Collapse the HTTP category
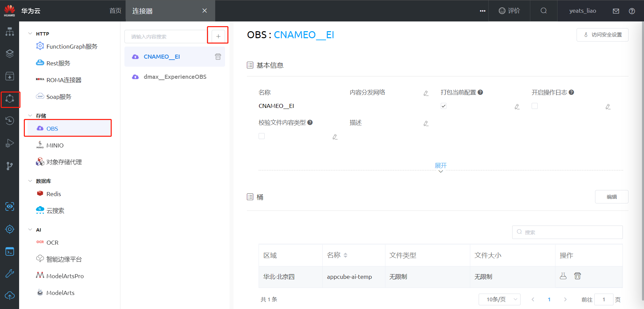This screenshot has width=644, height=309. click(x=30, y=34)
